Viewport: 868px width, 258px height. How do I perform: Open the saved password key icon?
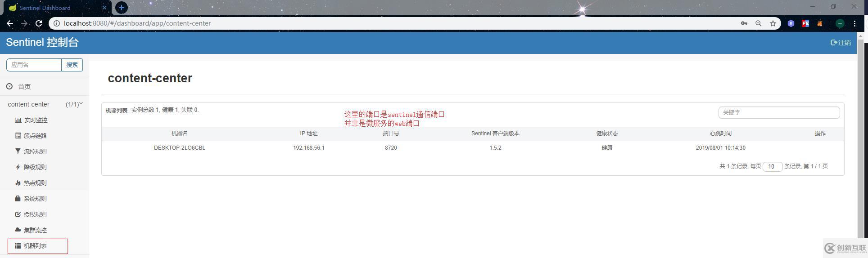click(x=744, y=23)
